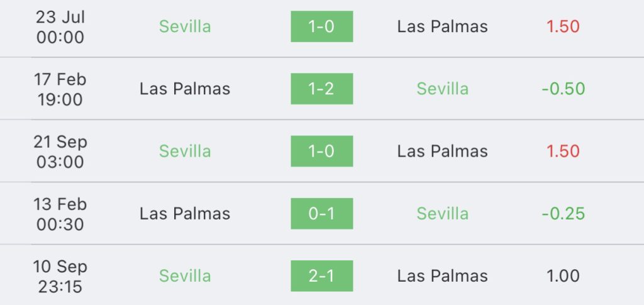The height and width of the screenshot is (305, 644).
Task: Click the 13 Feb 00:30 date cell
Action: 60,214
